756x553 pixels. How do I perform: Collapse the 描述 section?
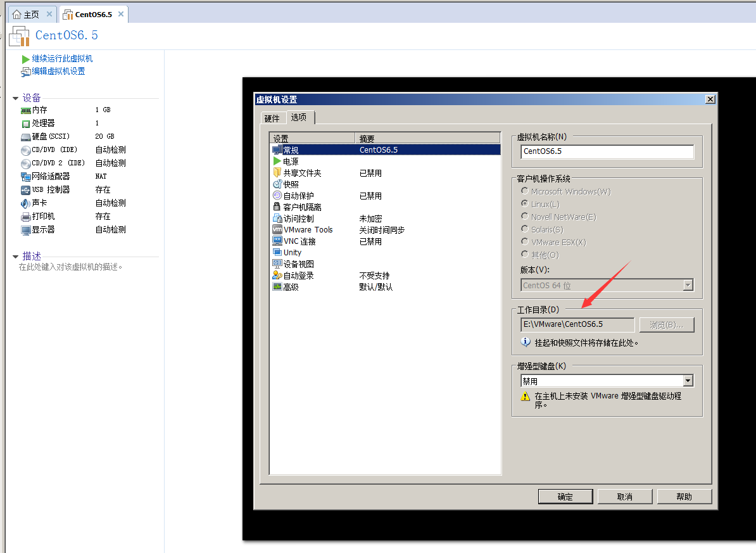click(x=15, y=257)
